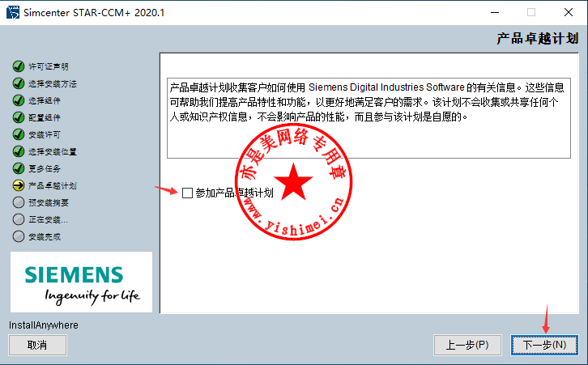The width and height of the screenshot is (588, 365).
Task: Click the 下一步(N) button
Action: (544, 345)
